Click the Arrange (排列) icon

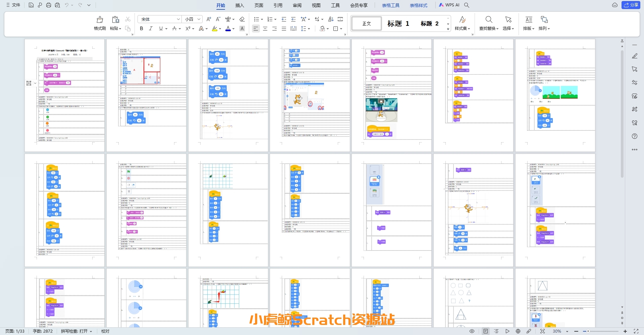click(544, 19)
